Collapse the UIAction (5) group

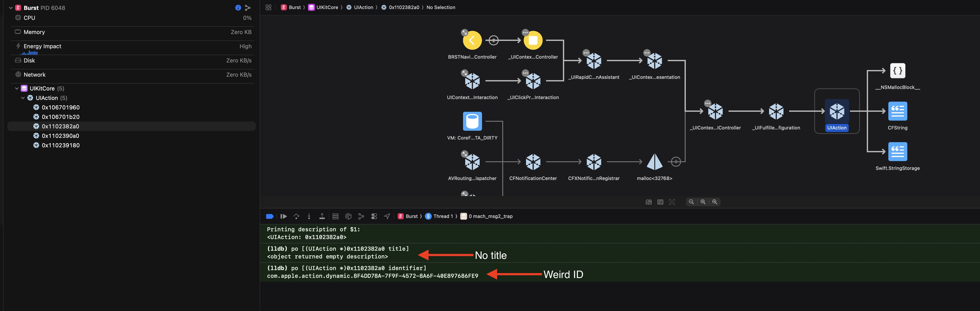[x=23, y=98]
